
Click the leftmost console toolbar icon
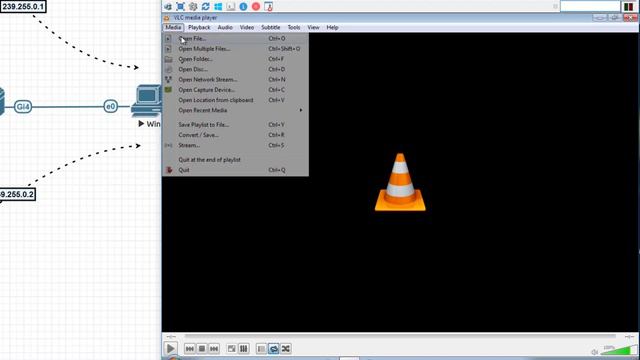click(x=168, y=7)
